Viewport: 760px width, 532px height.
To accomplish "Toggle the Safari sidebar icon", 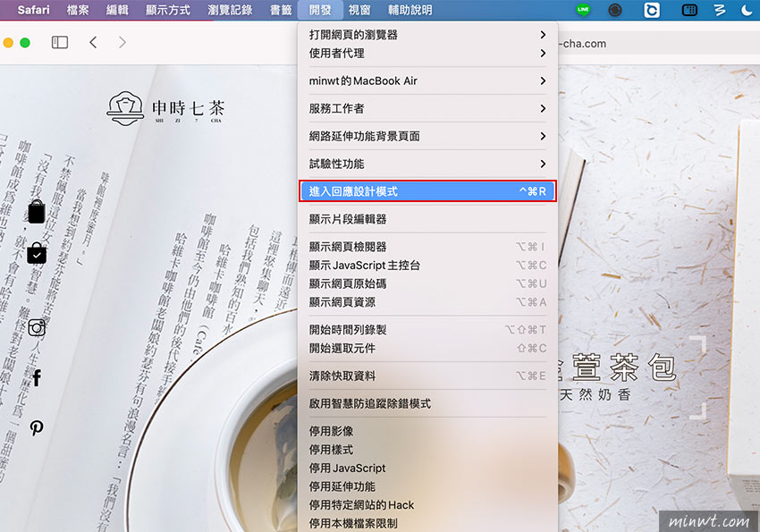I will [x=60, y=43].
